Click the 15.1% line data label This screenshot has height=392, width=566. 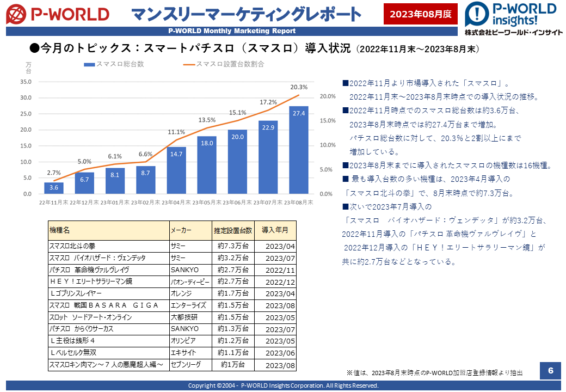point(237,113)
